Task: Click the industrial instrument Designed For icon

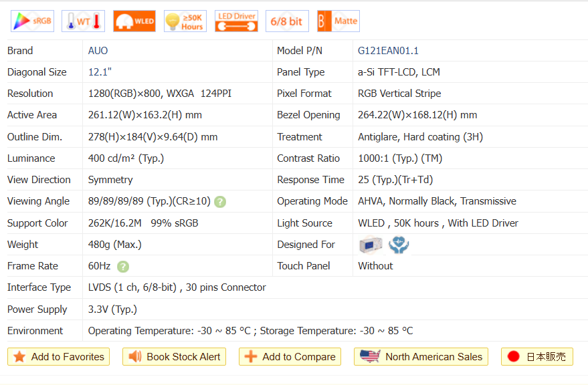Action: coord(371,245)
